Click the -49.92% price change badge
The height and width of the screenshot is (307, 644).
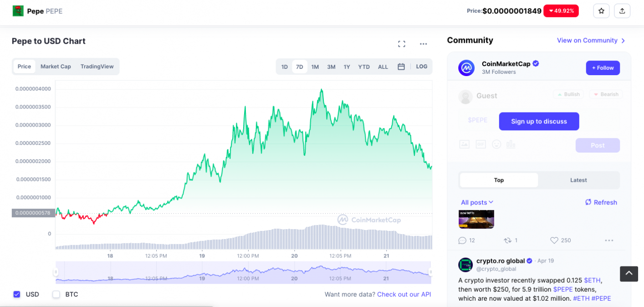click(561, 11)
